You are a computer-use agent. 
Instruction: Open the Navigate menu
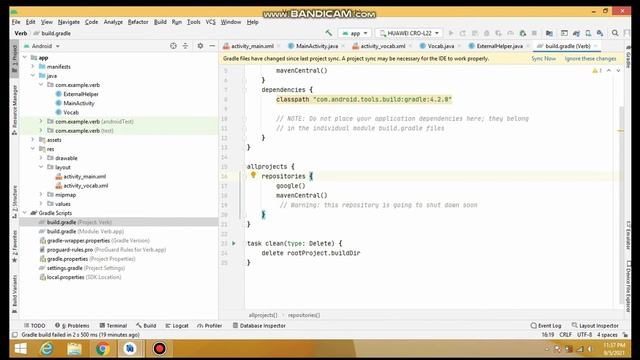pos(69,22)
